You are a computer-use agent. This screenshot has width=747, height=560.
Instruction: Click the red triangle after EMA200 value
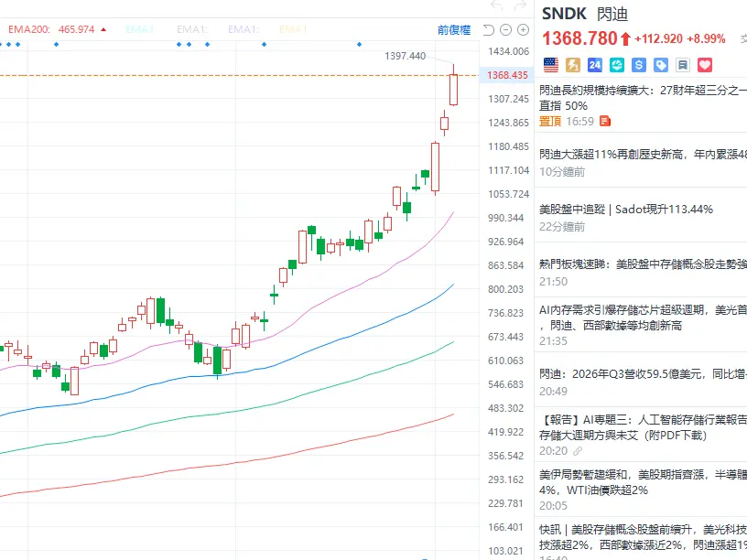tap(103, 29)
